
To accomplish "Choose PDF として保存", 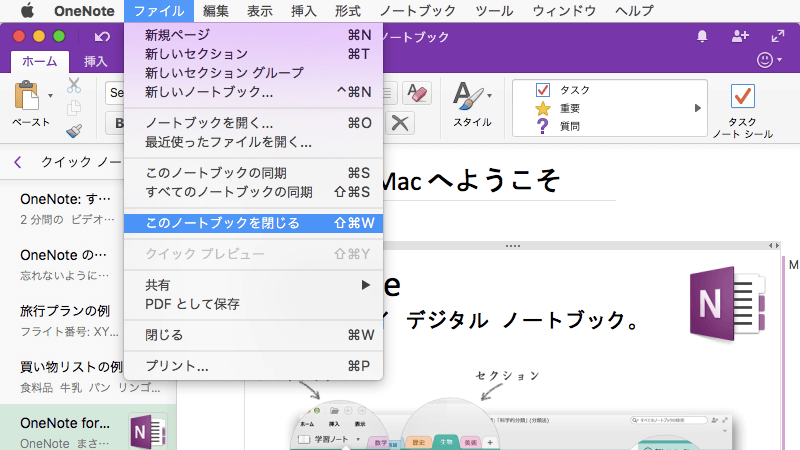I will tap(253, 304).
